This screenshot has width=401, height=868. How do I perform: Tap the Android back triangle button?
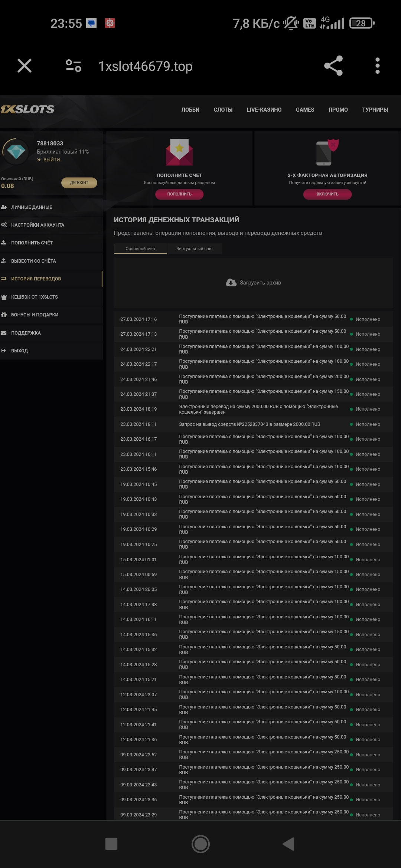pyautogui.click(x=288, y=844)
